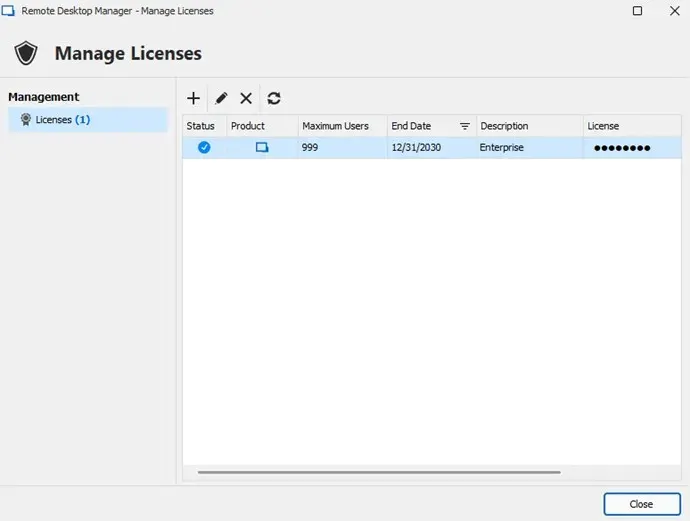
Task: Click the Refresh licenses icon
Action: click(274, 98)
